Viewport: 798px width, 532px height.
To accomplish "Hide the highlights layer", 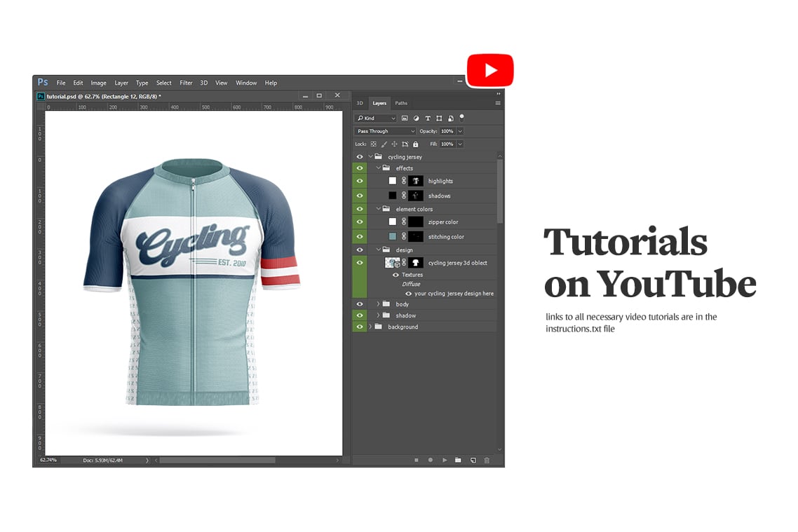I will (359, 181).
